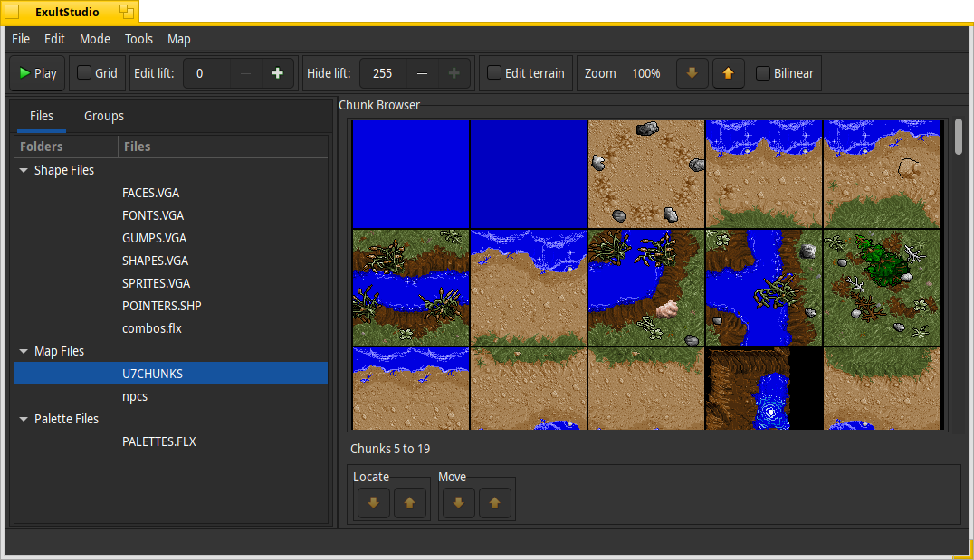Click the Move down arrow button
This screenshot has width=974, height=560.
coord(458,502)
